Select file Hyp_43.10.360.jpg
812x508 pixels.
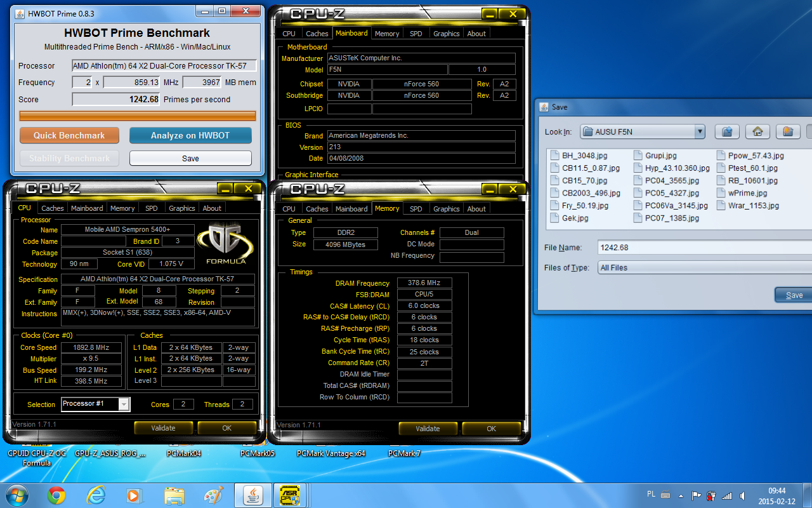tap(671, 168)
